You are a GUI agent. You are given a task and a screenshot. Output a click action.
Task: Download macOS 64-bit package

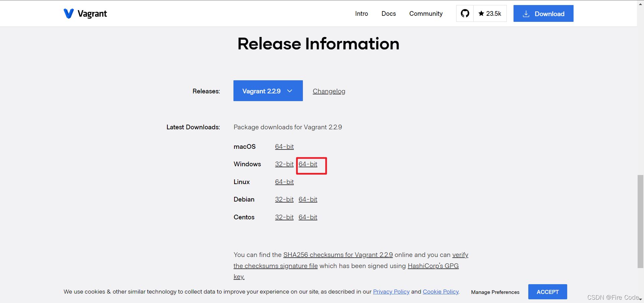point(284,147)
